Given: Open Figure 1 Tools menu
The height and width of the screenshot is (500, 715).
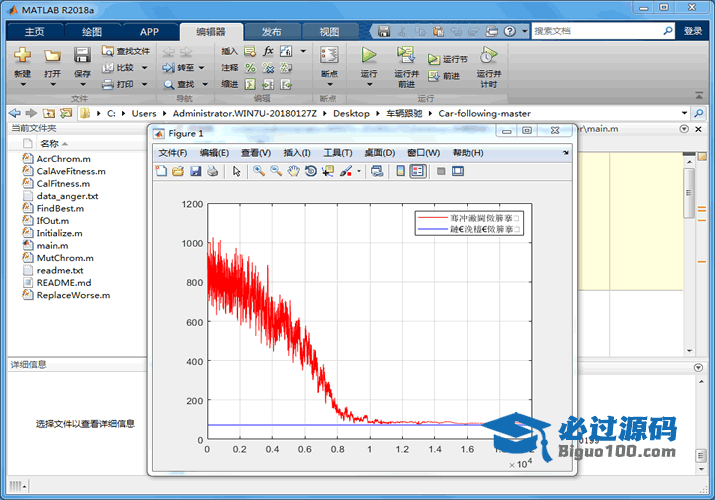Looking at the screenshot, I should [337, 153].
